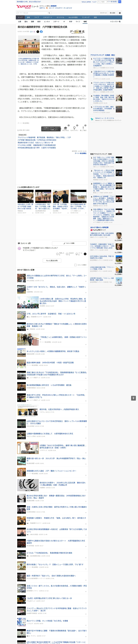Viewport: 138px width, 644px height.
Task: Click the コメントを書く button
Action: 69,243
